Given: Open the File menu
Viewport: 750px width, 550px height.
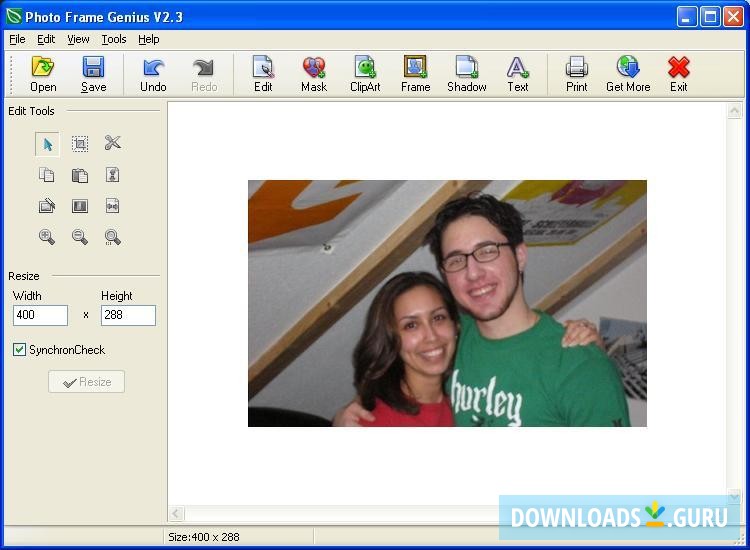Looking at the screenshot, I should click(x=17, y=39).
